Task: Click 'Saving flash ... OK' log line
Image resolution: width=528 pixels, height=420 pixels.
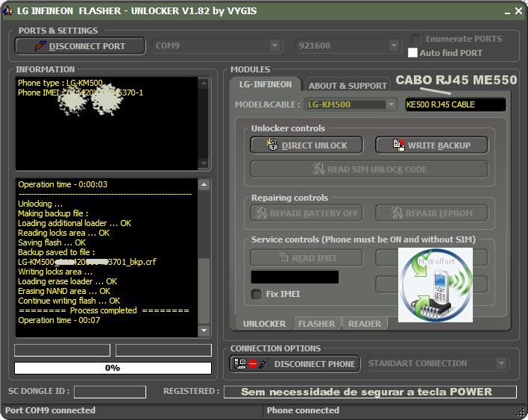Action: (x=52, y=242)
